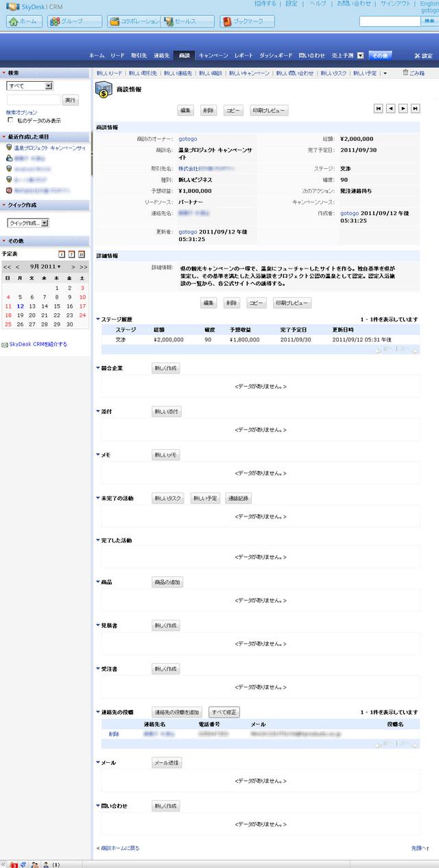Image resolution: width=439 pixels, height=868 pixels.
Task: Click the 新しいタスク button in 未完了の活動
Action: pyautogui.click(x=168, y=499)
